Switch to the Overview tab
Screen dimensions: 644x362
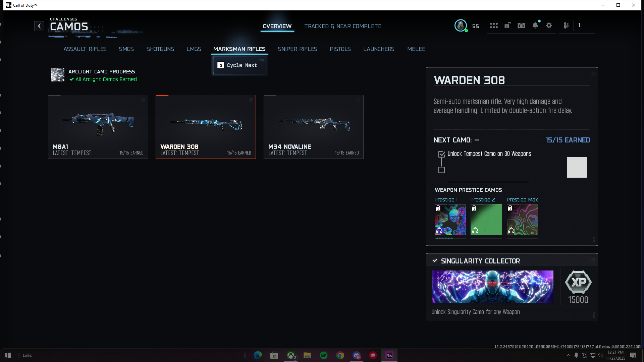277,26
